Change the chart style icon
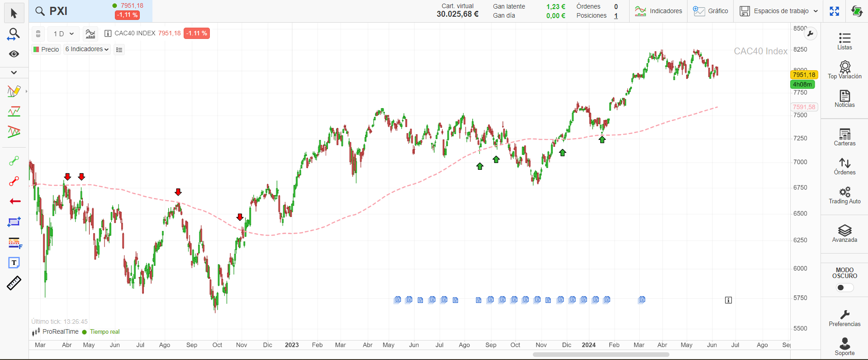 [90, 34]
